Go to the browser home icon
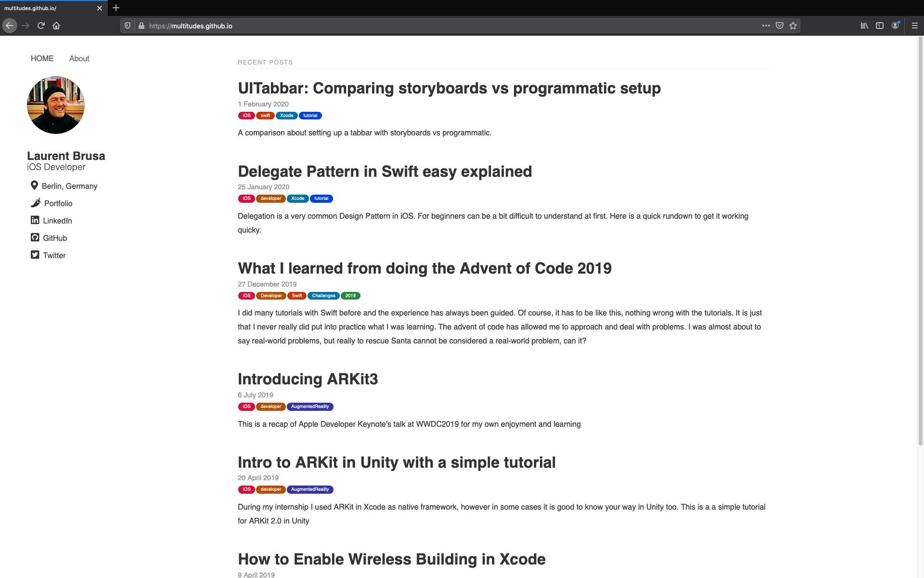 [56, 26]
